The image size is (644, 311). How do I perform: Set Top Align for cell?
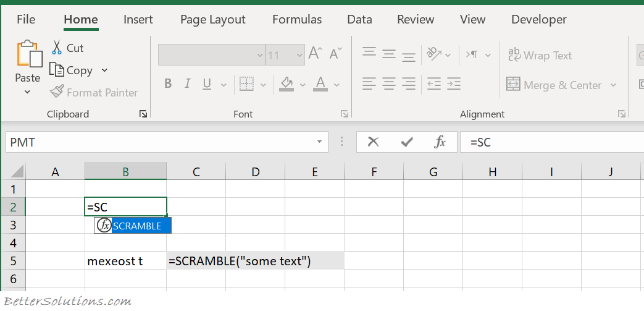(369, 52)
